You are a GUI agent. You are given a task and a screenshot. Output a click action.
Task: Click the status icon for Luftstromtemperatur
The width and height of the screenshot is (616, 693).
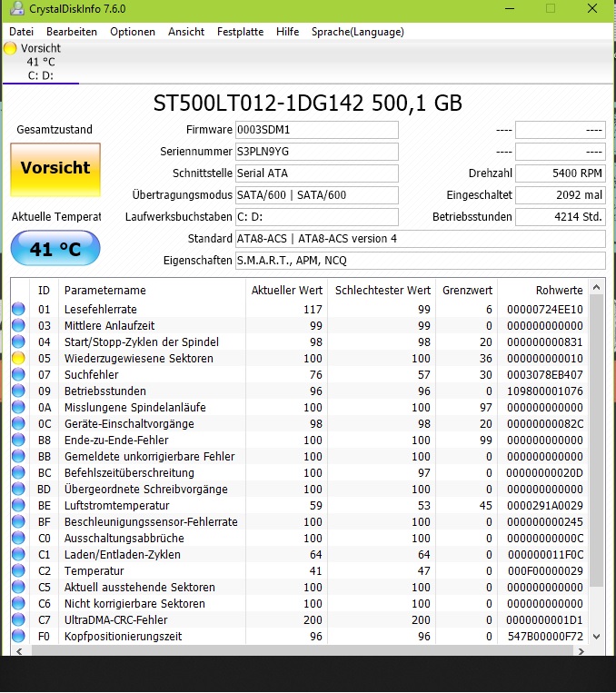(x=18, y=505)
